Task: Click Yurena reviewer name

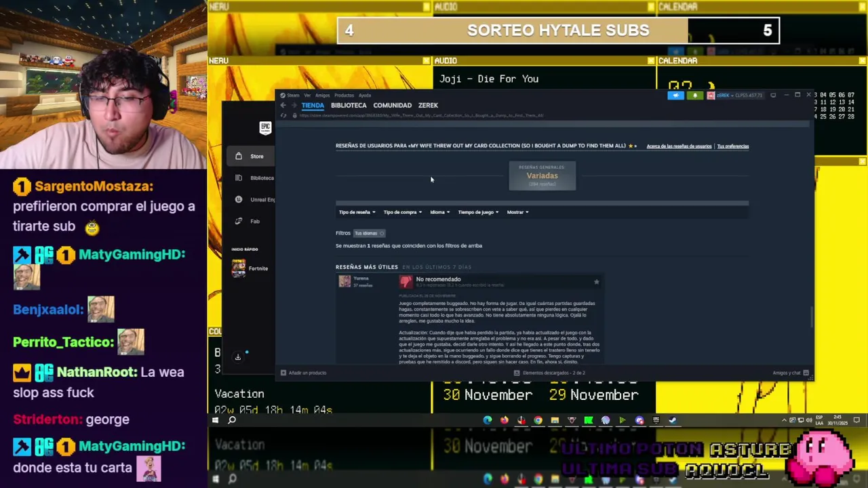Action: tap(361, 279)
